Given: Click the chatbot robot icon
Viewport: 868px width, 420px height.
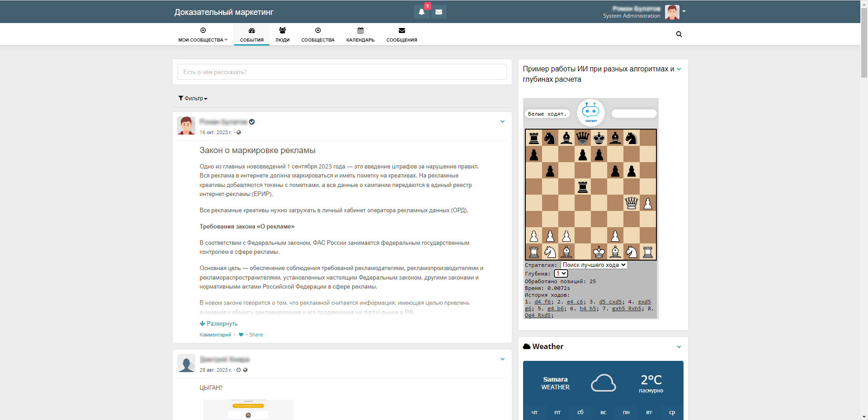Looking at the screenshot, I should coord(591,112).
